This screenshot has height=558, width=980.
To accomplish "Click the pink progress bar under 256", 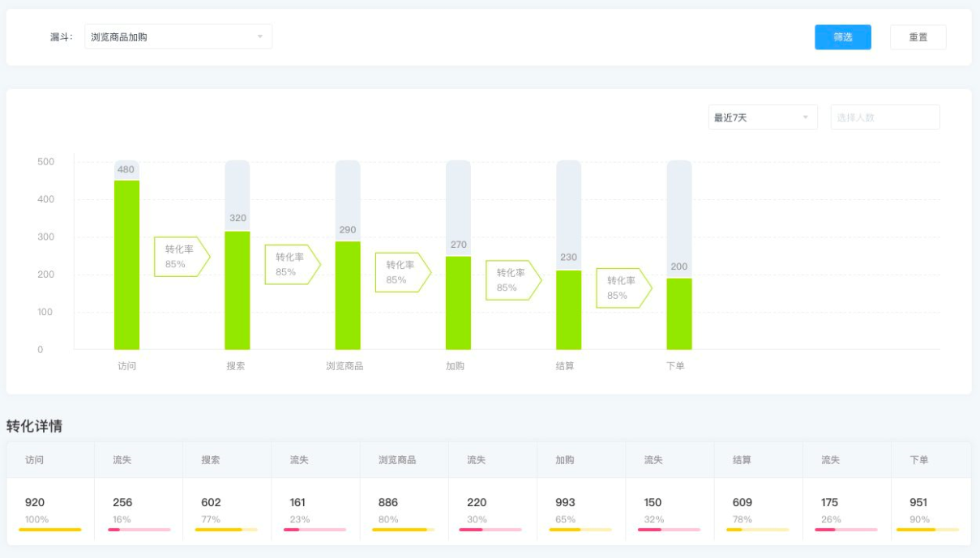I will click(139, 530).
